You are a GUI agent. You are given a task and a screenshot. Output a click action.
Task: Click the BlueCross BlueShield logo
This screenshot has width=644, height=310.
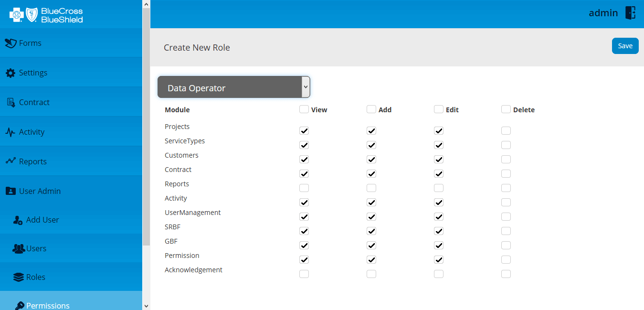(x=46, y=15)
